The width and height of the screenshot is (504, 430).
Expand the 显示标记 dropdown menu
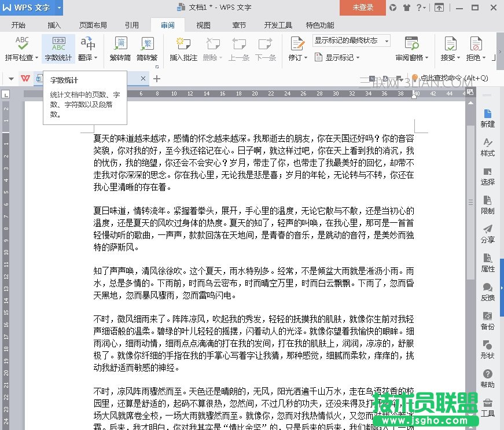tap(358, 57)
